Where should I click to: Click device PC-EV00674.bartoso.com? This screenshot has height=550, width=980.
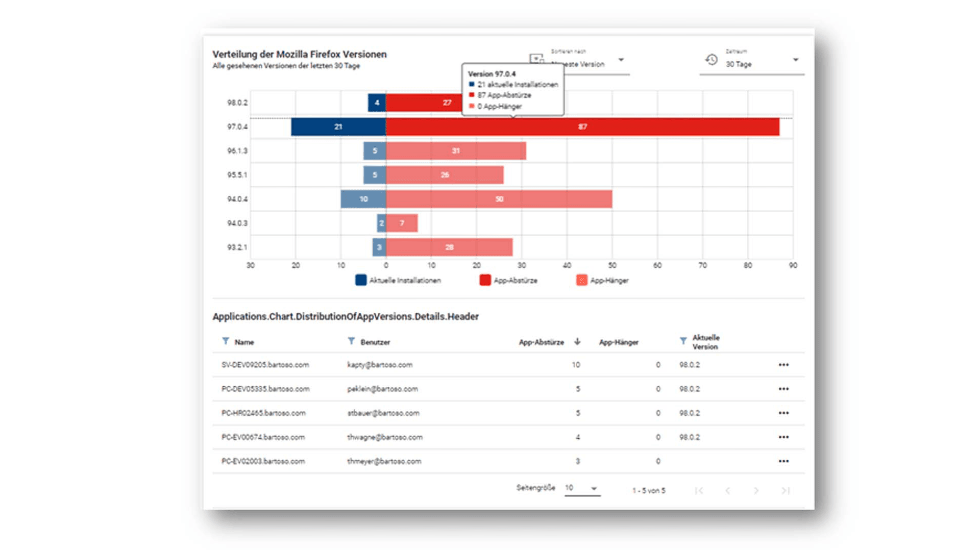263,437
